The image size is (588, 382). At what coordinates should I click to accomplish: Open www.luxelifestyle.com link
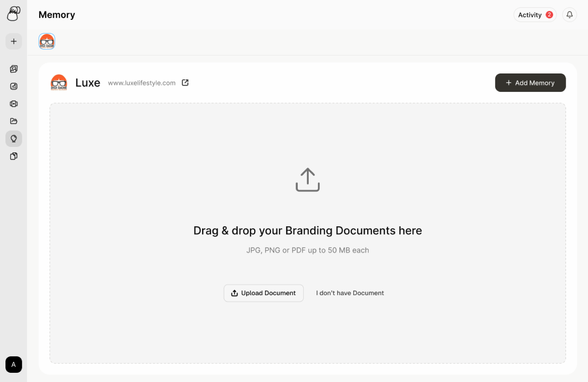[x=142, y=83]
